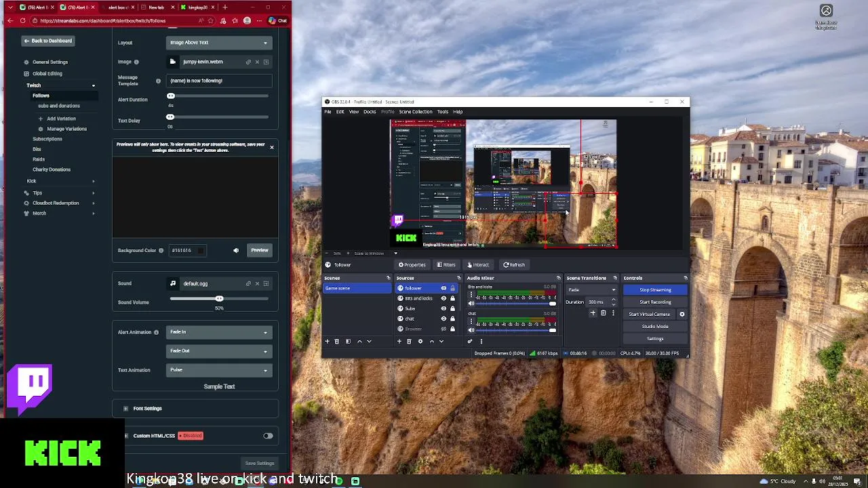Remove the default.ogg sound file
The image size is (868, 488).
tap(257, 283)
